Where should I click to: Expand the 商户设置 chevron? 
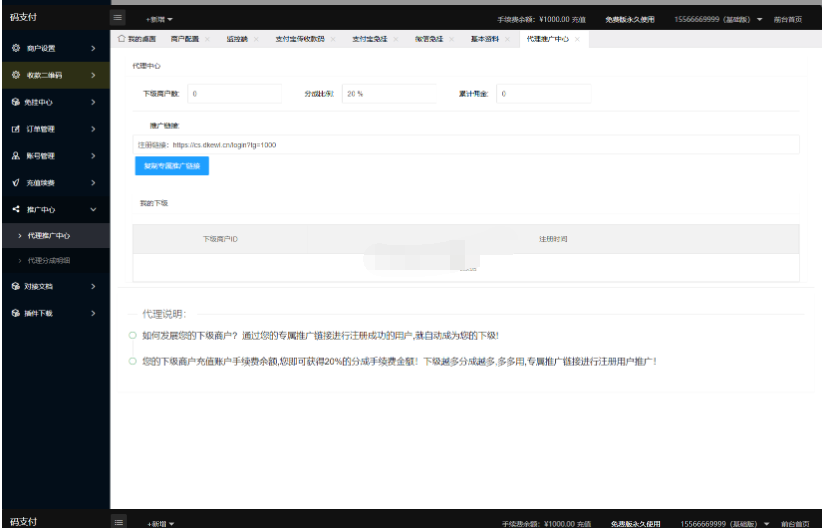[x=93, y=48]
